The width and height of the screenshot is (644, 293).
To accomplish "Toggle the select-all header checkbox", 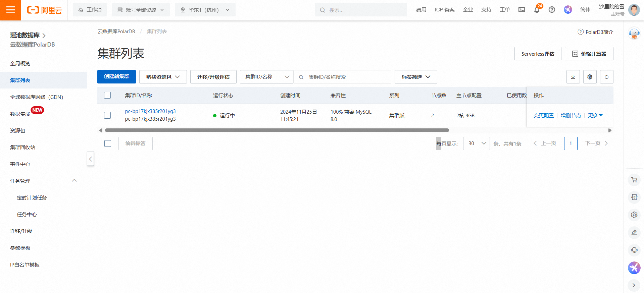I will (107, 95).
